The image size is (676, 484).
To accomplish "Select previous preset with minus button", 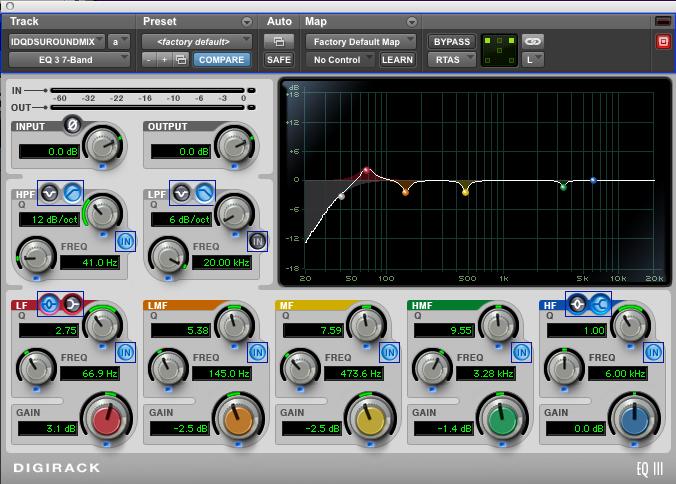I will [x=149, y=59].
